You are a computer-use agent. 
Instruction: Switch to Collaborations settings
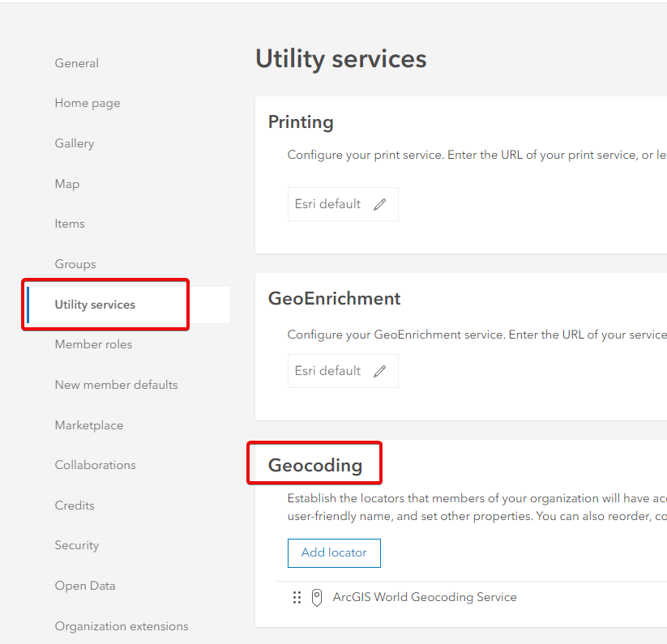coord(95,465)
